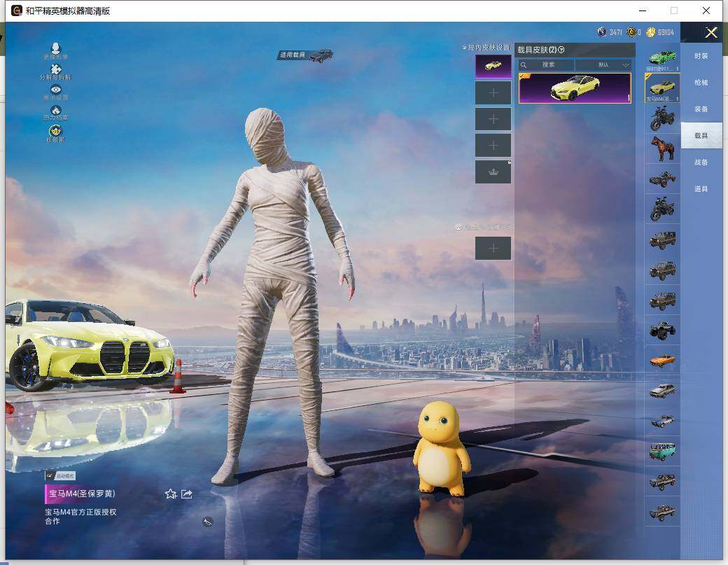Select the orange muscle car in list
This screenshot has height=565, width=728.
click(661, 361)
